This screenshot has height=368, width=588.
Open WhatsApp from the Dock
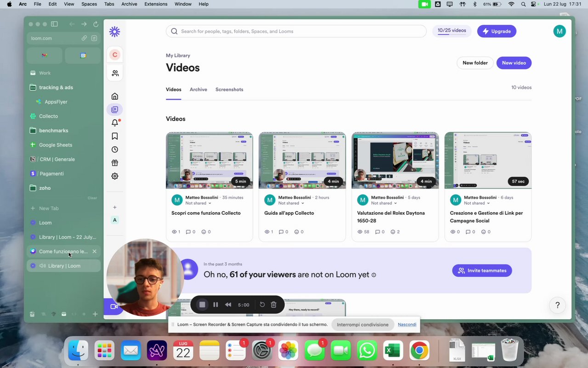click(367, 351)
